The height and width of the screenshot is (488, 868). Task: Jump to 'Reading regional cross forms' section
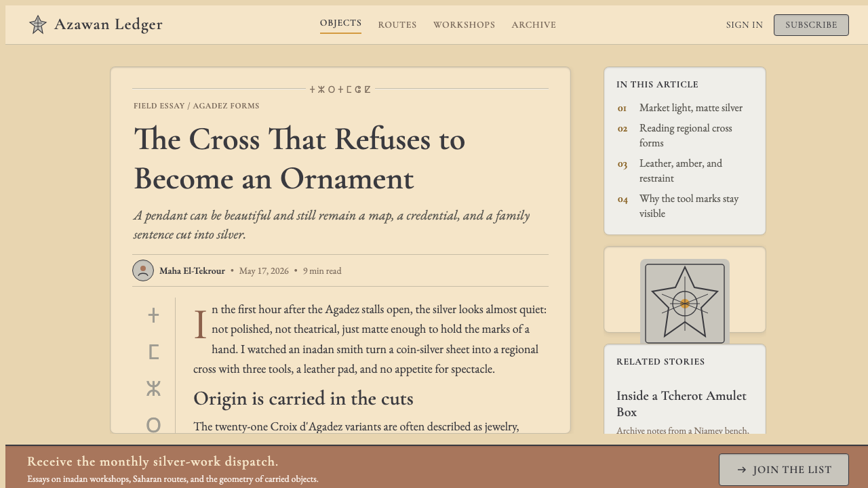coord(685,136)
